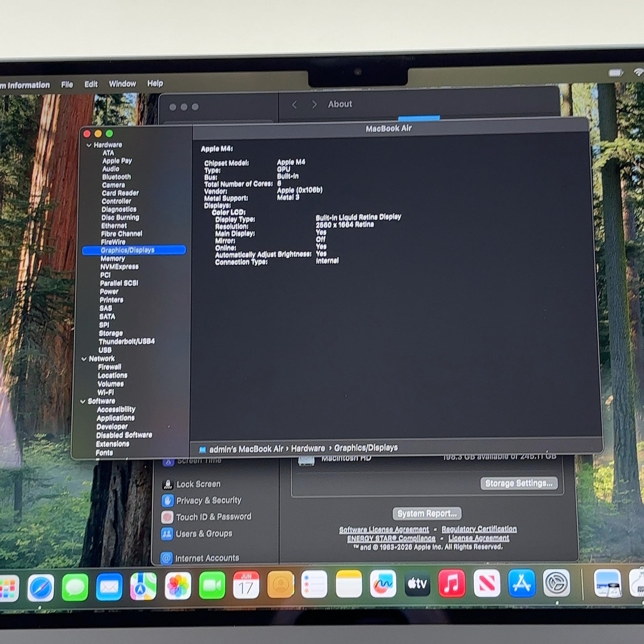644x644 pixels.
Task: Launch Messages from the Dock
Action: 75,587
